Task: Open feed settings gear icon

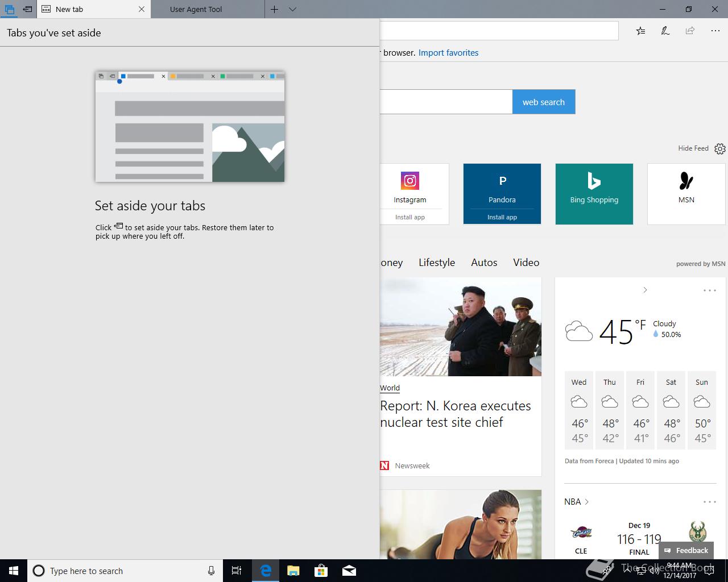Action: (720, 149)
